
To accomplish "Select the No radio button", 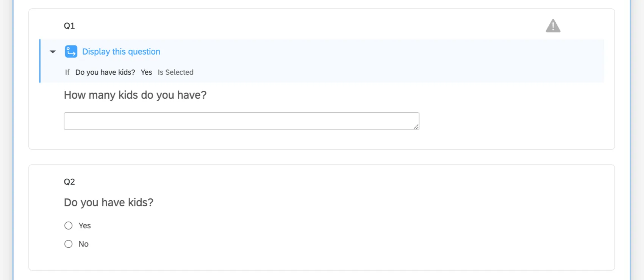I will pyautogui.click(x=68, y=244).
